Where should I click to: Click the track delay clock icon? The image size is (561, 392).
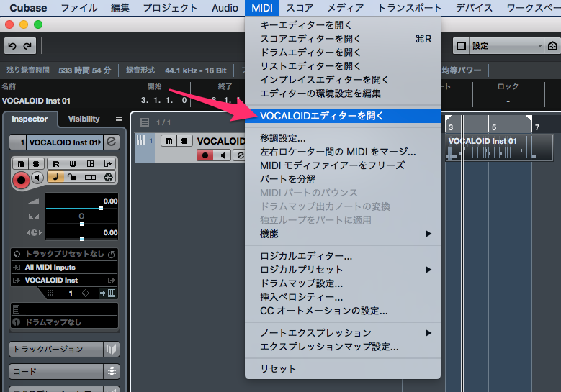(x=34, y=232)
